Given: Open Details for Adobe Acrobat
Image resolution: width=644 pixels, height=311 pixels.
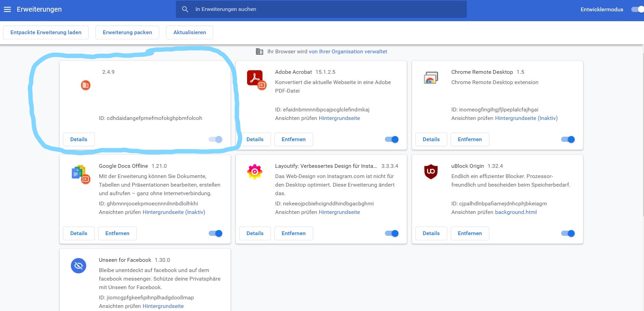Looking at the screenshot, I should tap(255, 139).
